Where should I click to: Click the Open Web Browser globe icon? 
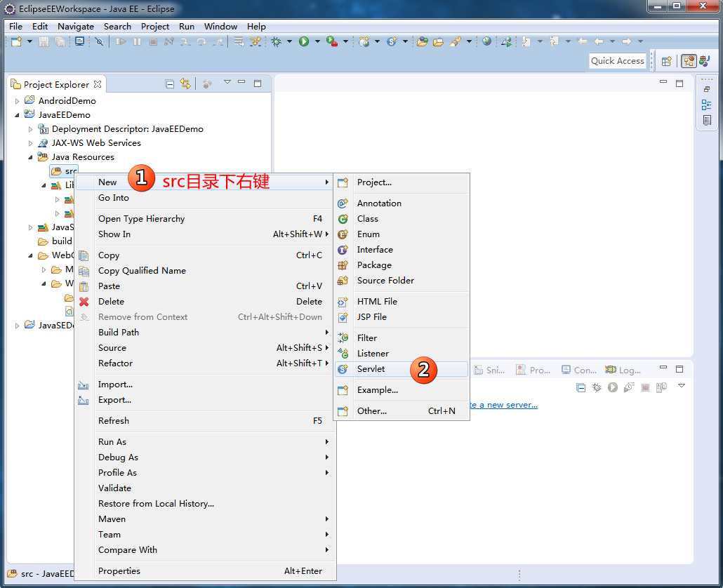tap(486, 41)
